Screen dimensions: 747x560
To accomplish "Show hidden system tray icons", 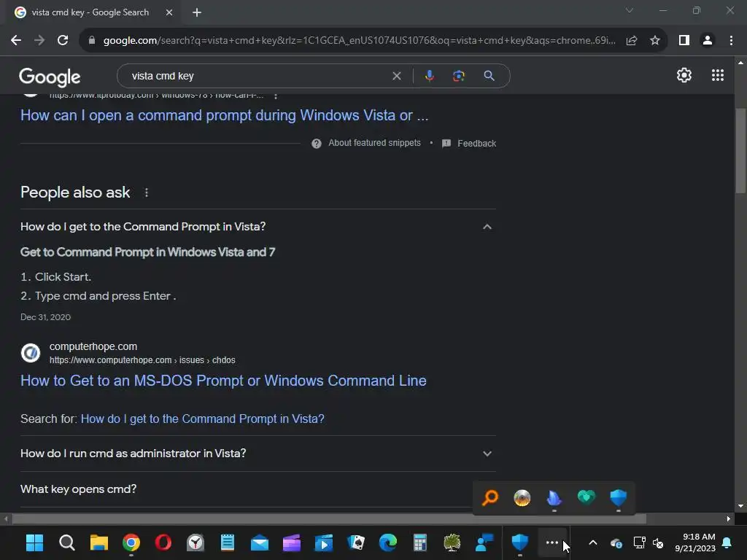I will click(593, 542).
